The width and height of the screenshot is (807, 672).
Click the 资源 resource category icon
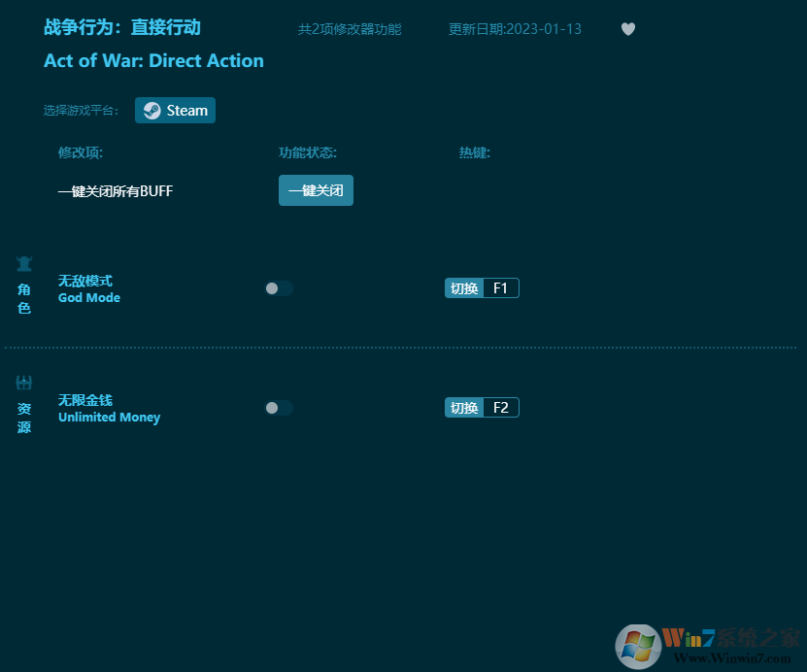24,383
